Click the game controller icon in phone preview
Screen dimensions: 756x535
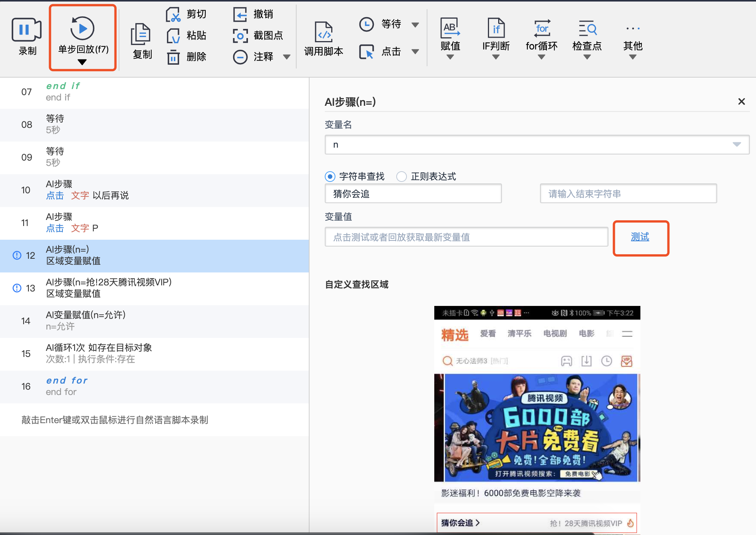click(567, 361)
